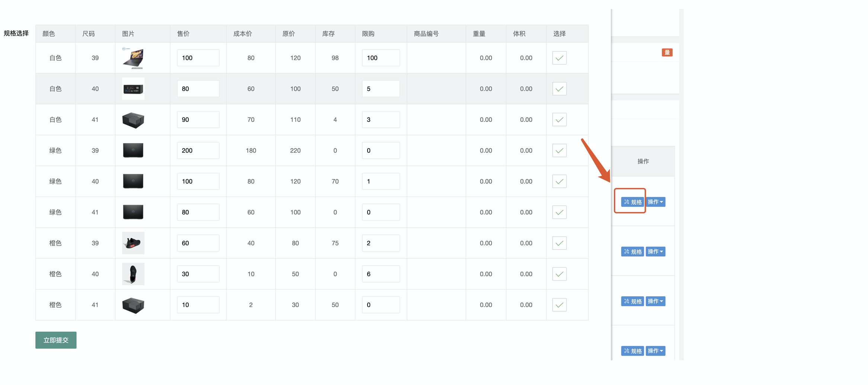868x385 pixels.
Task: Click 库存 value 98 in first row
Action: pyautogui.click(x=335, y=58)
